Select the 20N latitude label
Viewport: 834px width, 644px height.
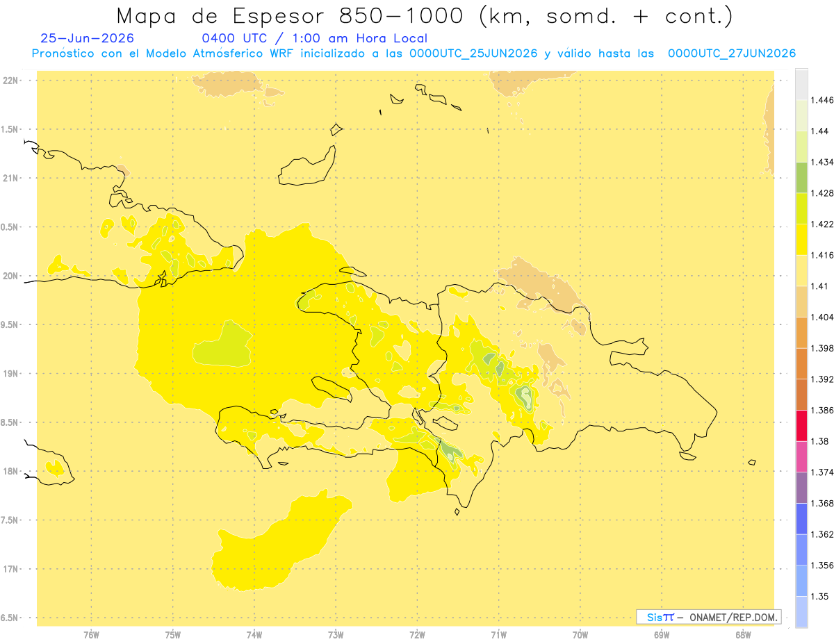pos(10,276)
